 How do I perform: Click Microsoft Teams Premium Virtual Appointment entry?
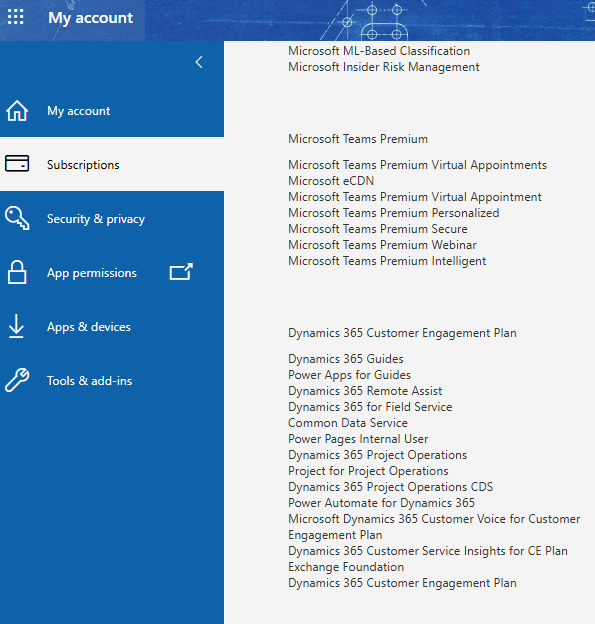415,197
